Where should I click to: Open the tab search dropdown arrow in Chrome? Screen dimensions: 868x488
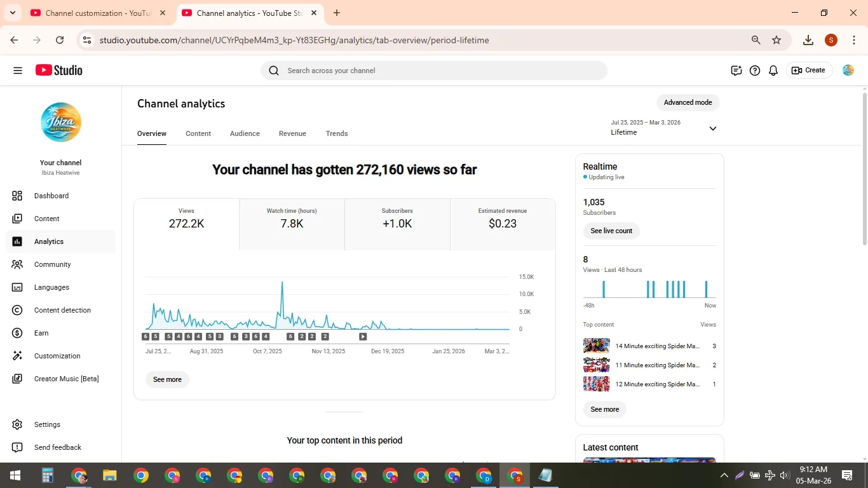pos(13,13)
